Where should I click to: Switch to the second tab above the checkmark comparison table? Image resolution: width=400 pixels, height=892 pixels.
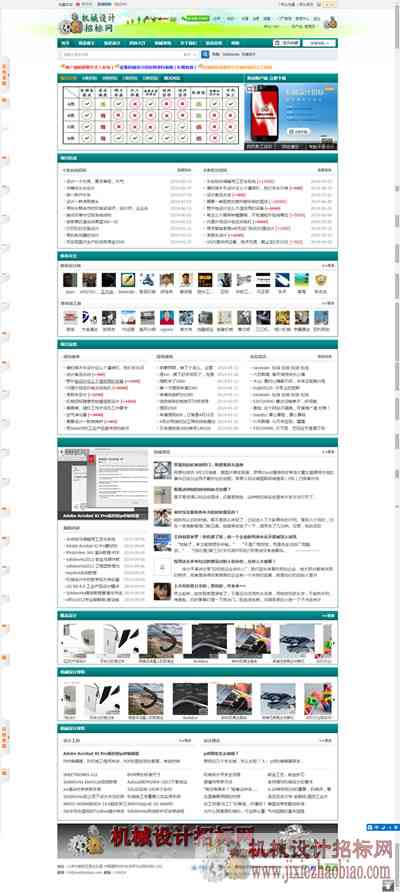89,78
